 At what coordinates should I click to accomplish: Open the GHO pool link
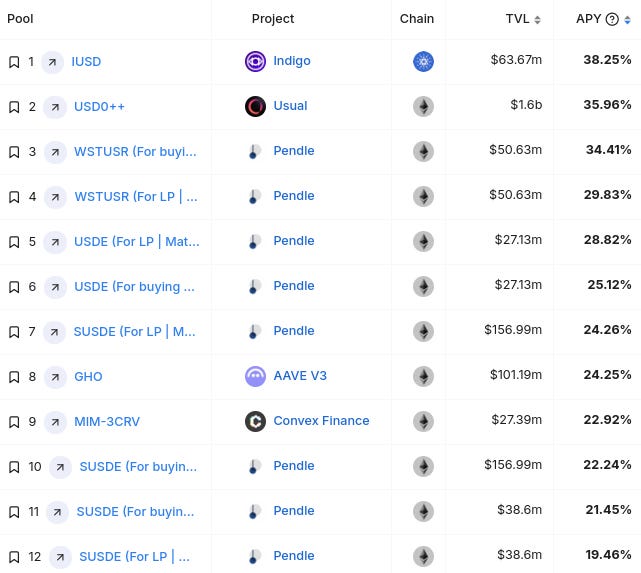(88, 376)
